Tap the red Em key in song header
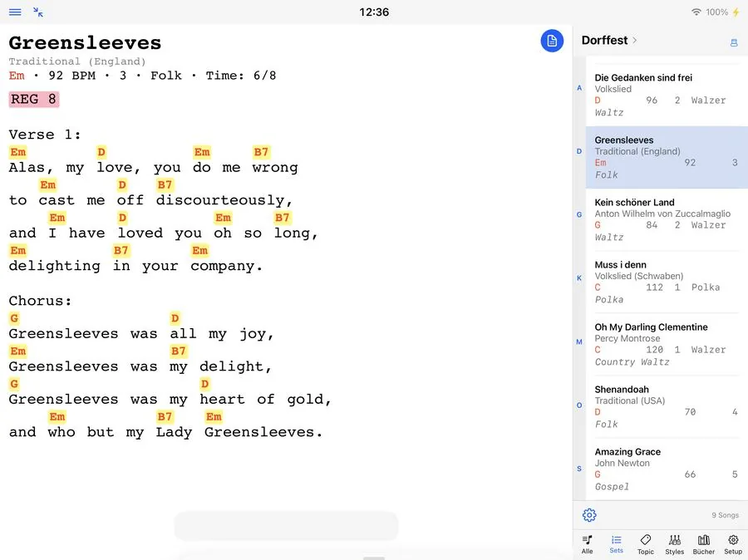This screenshot has width=748, height=560. (17, 76)
